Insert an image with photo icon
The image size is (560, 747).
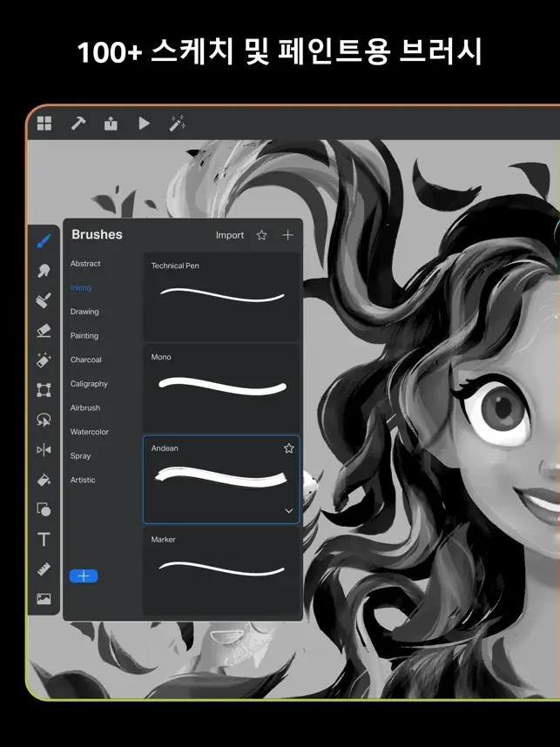(x=44, y=599)
